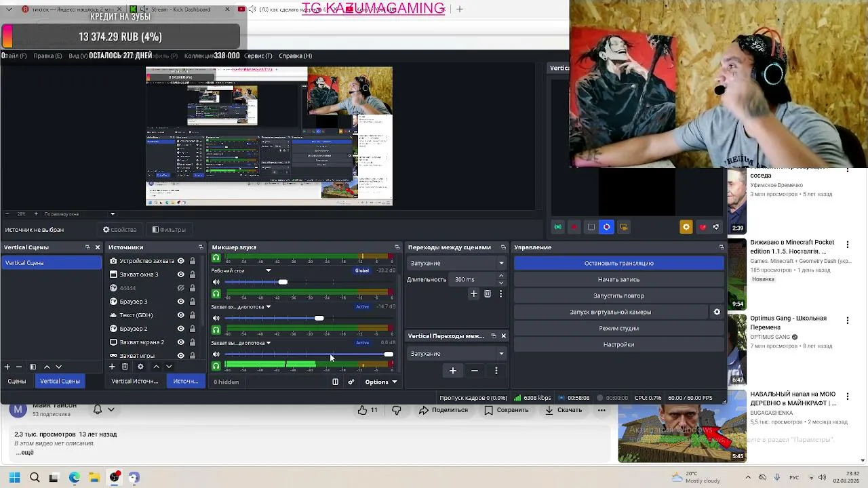
Task: Move source down in Источники list
Action: [169, 367]
